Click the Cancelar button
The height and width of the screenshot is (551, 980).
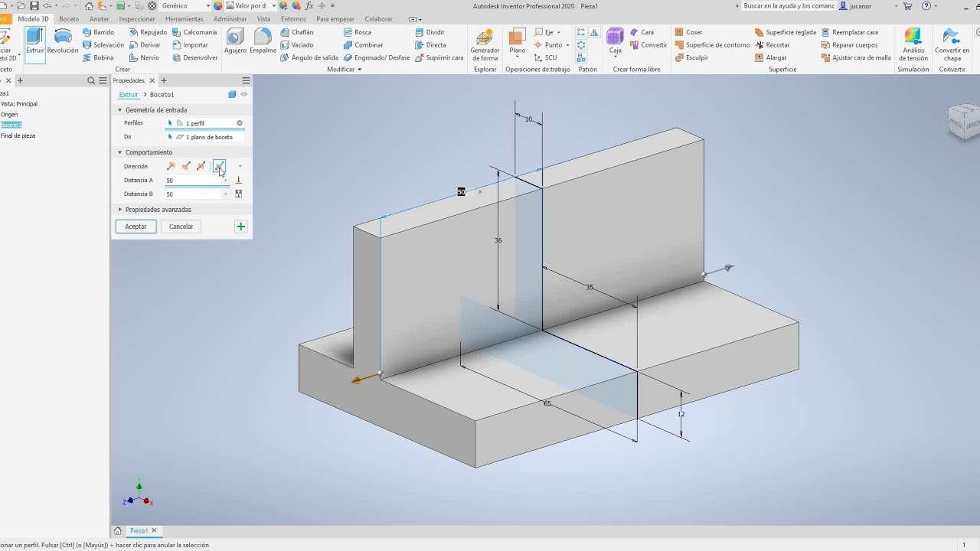click(x=181, y=227)
